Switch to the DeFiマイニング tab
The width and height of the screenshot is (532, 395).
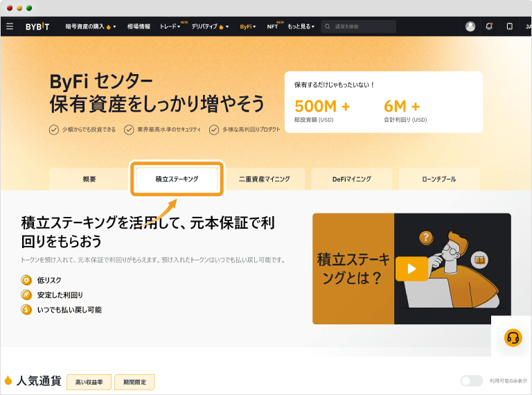coord(352,179)
